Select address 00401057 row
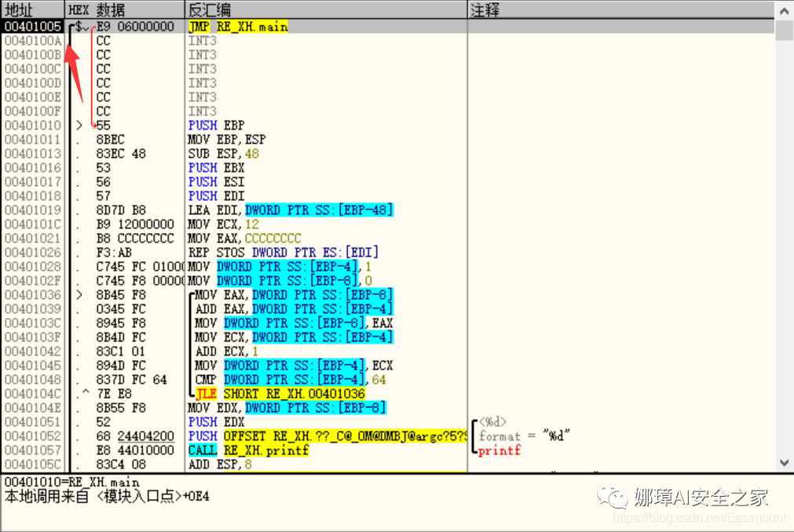The width and height of the screenshot is (794, 532). click(x=33, y=450)
